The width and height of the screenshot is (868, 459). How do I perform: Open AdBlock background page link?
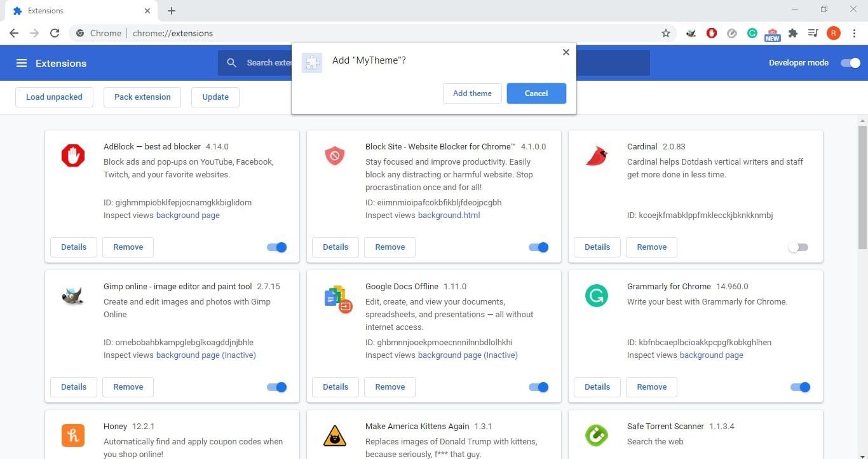(188, 216)
